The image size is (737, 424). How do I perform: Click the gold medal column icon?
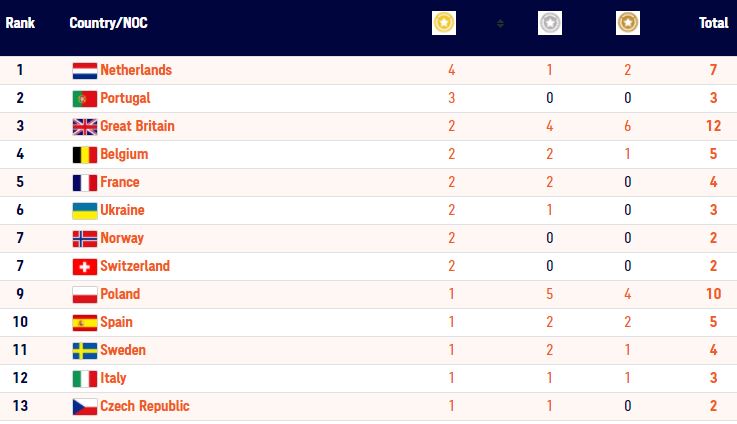click(444, 22)
